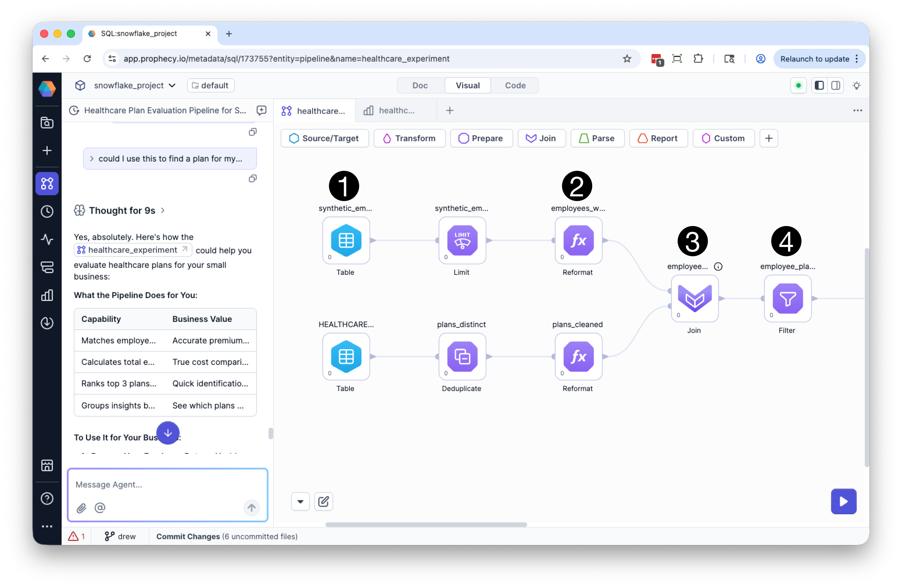This screenshot has height=588, width=902.
Task: Toggle the right panel layout button
Action: pyautogui.click(x=836, y=86)
